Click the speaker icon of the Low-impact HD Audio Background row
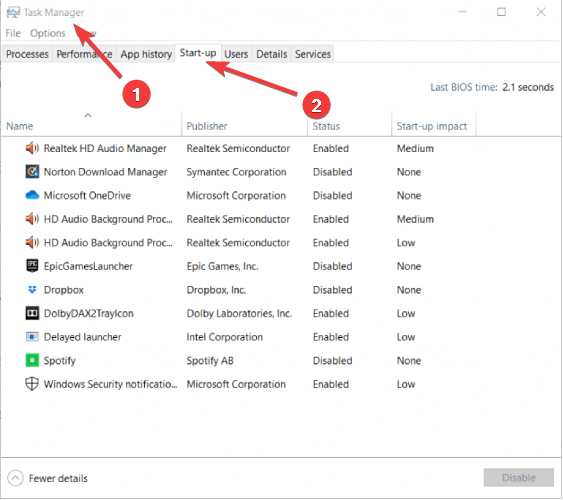563x500 pixels. tap(32, 242)
